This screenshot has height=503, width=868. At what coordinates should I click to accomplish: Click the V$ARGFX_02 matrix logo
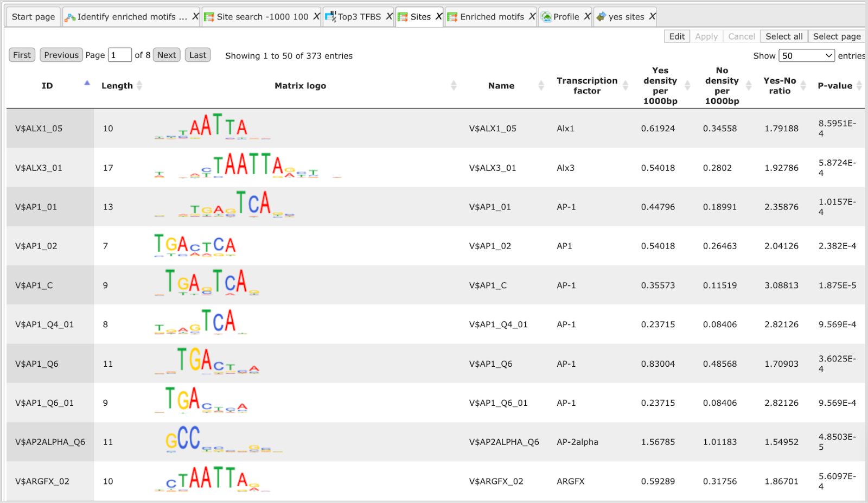click(x=212, y=479)
